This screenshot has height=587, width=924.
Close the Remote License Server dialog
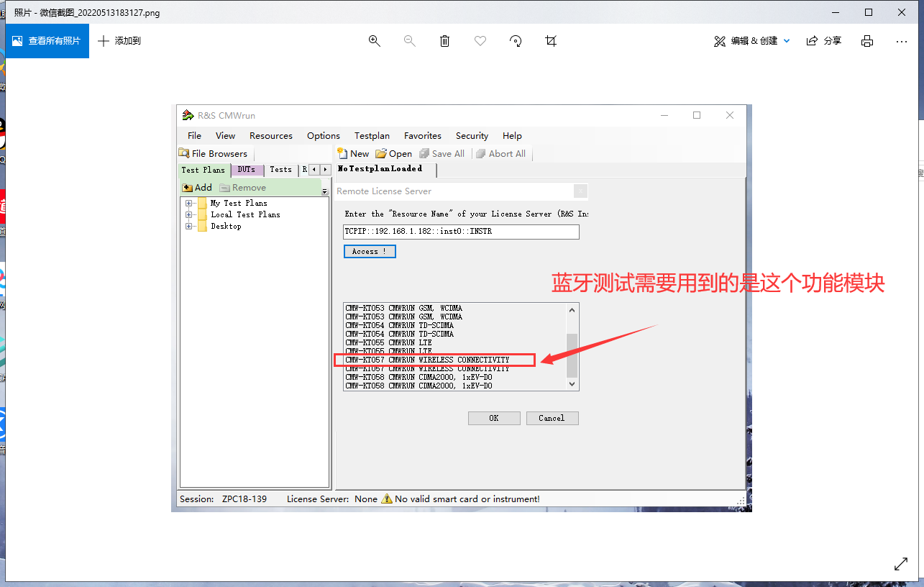point(580,191)
